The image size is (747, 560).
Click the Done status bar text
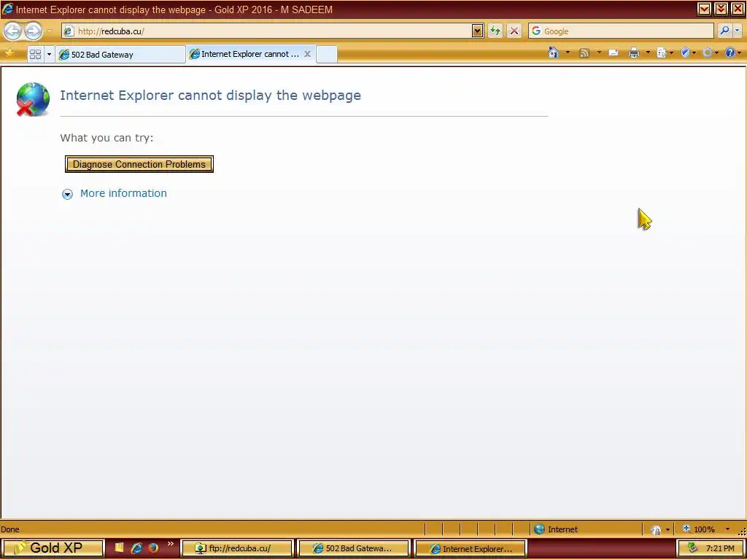pos(10,529)
